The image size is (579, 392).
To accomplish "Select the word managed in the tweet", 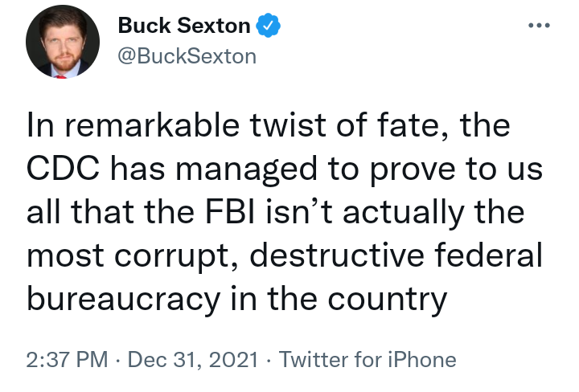I will coord(247,169).
